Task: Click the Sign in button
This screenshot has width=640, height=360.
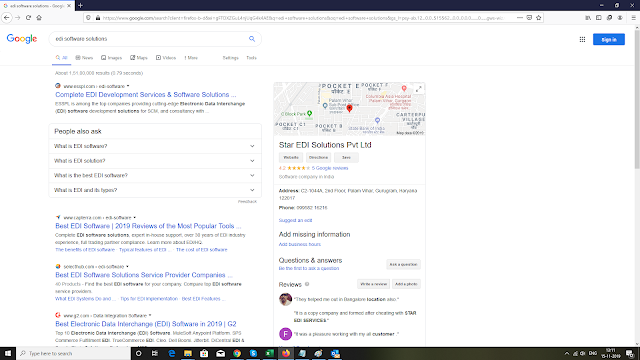Action: [609, 40]
